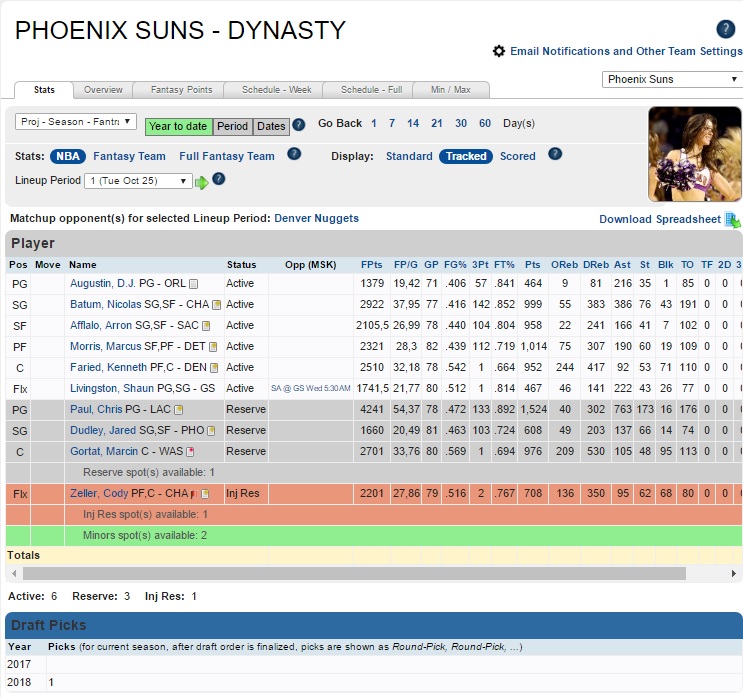Sort table by FG% column
Viewport: 743px width, 697px height.
(x=455, y=265)
